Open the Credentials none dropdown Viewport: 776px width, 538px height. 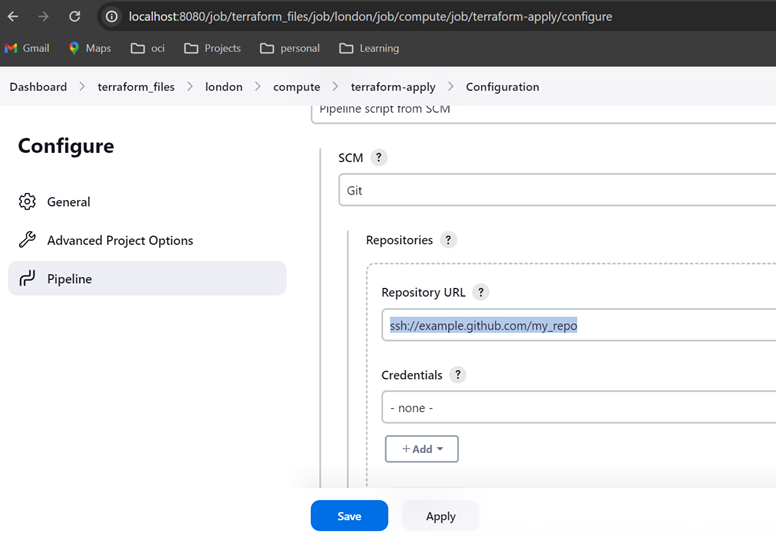577,408
